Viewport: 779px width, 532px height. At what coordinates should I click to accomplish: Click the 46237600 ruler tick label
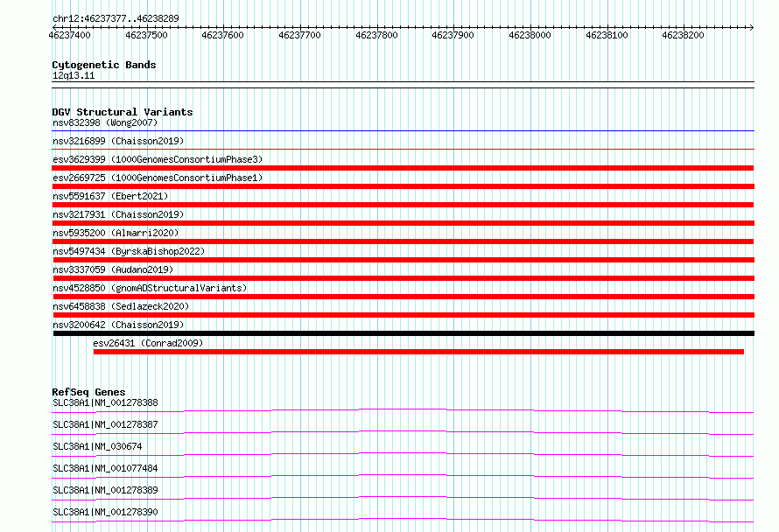click(x=222, y=35)
